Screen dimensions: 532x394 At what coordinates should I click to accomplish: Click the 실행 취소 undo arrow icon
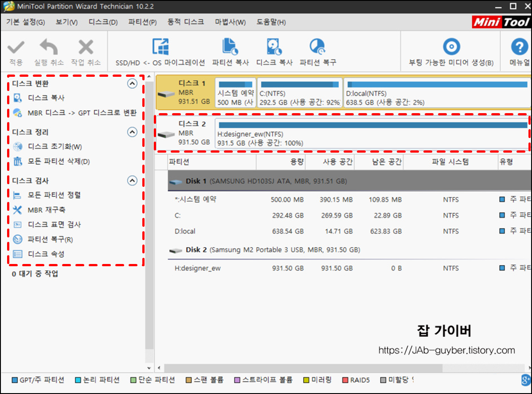49,47
